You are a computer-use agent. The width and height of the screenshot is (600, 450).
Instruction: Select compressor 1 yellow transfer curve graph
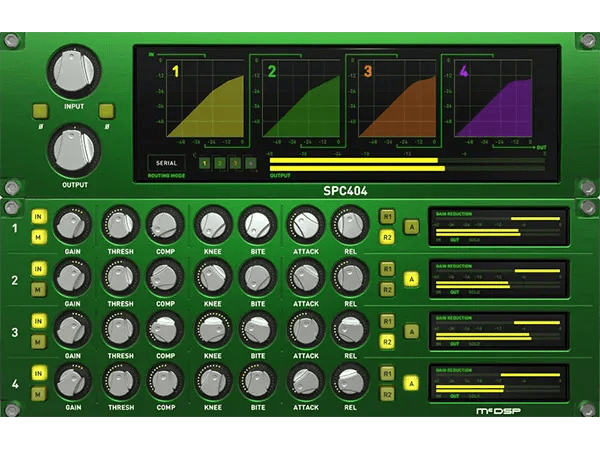pos(205,98)
